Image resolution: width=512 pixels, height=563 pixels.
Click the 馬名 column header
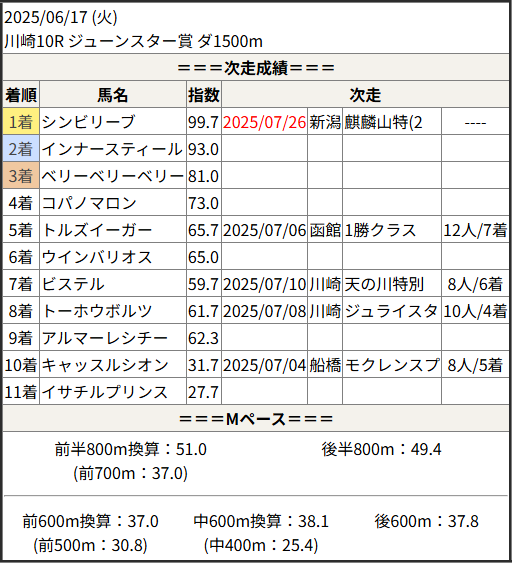point(113,95)
